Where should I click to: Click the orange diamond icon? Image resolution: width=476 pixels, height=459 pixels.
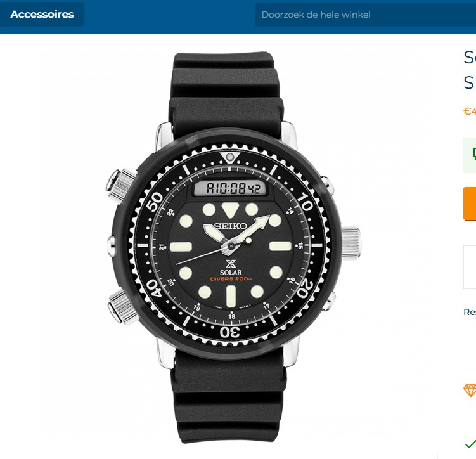tap(470, 390)
